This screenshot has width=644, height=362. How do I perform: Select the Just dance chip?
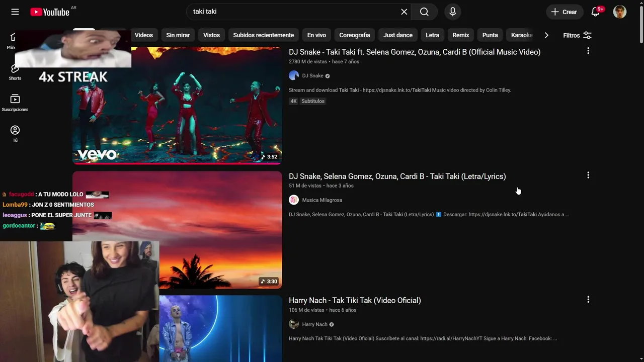pyautogui.click(x=397, y=35)
